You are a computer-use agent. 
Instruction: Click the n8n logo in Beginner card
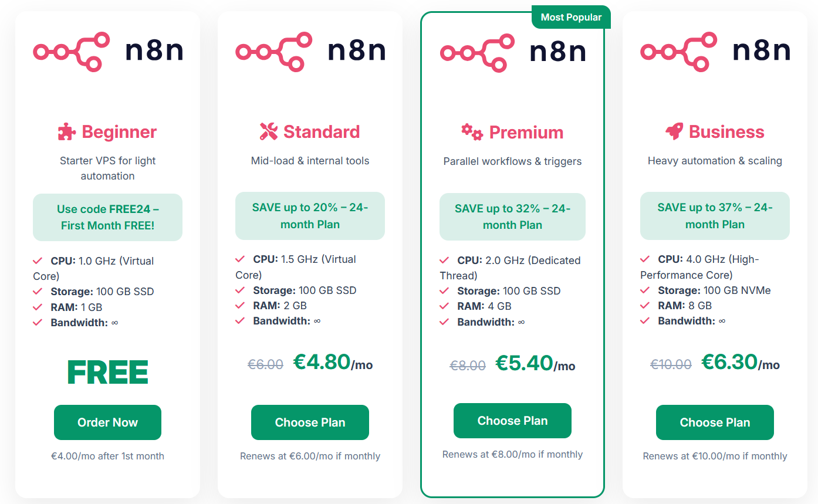(x=108, y=52)
